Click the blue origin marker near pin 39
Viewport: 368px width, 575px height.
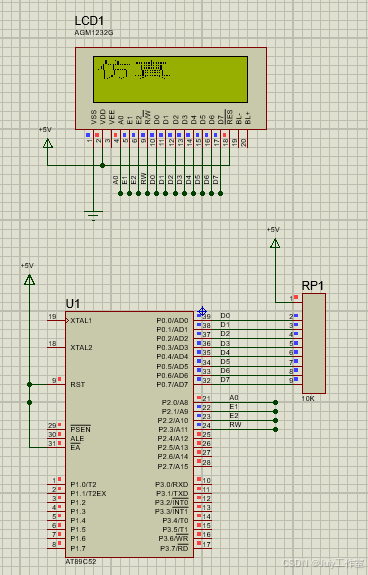(x=202, y=311)
